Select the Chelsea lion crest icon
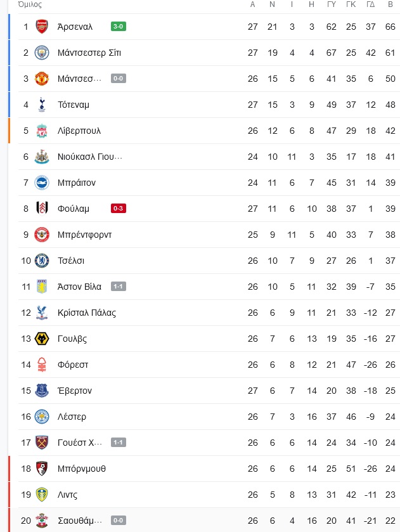The height and width of the screenshot is (532, 400). [x=42, y=261]
